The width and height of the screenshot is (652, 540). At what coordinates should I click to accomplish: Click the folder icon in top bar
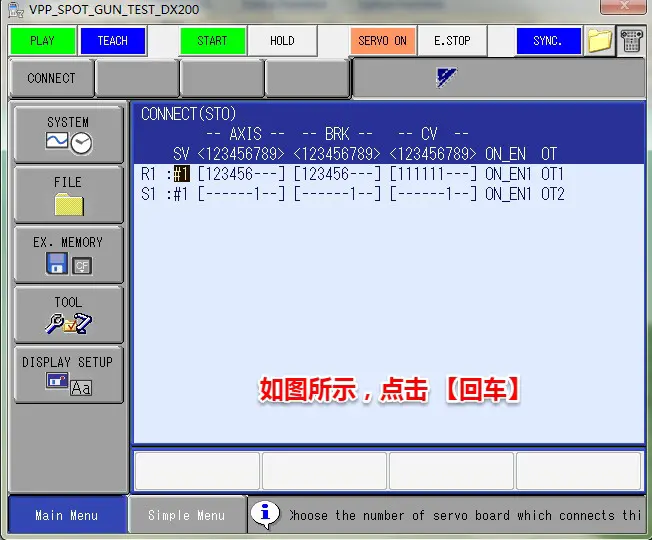(599, 41)
